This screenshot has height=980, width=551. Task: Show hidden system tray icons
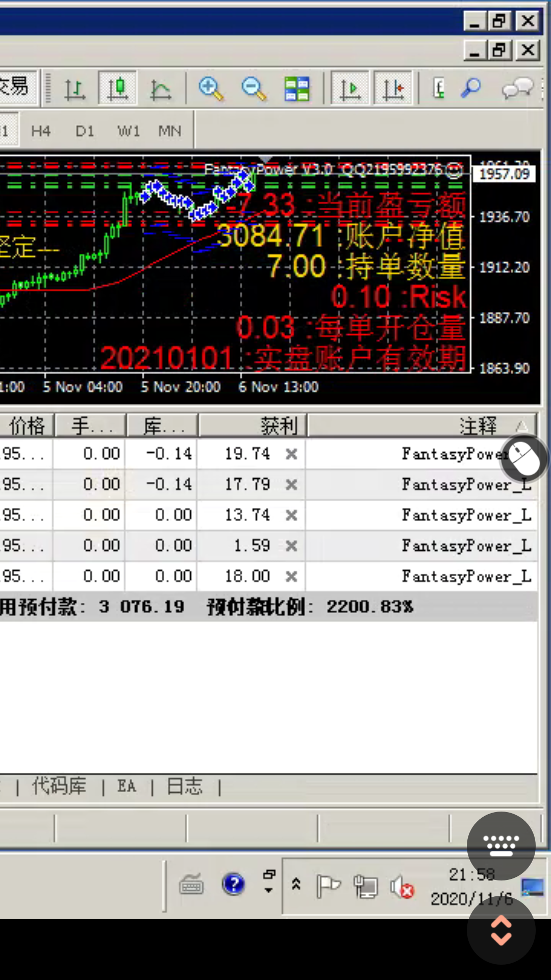coord(296,884)
